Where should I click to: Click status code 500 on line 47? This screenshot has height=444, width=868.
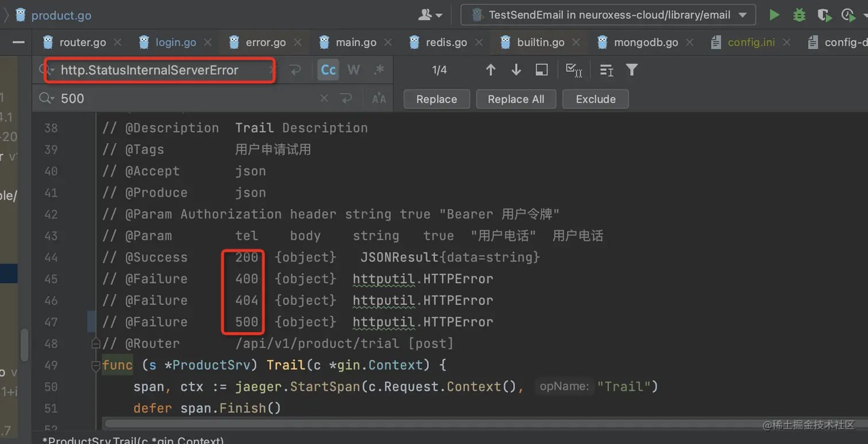[x=247, y=322]
